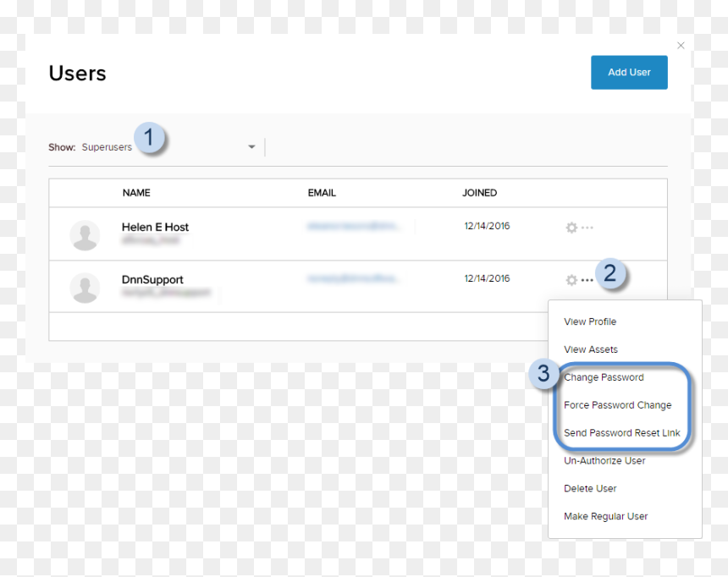
Task: Open Helen E Host's blurred email link
Action: (353, 226)
